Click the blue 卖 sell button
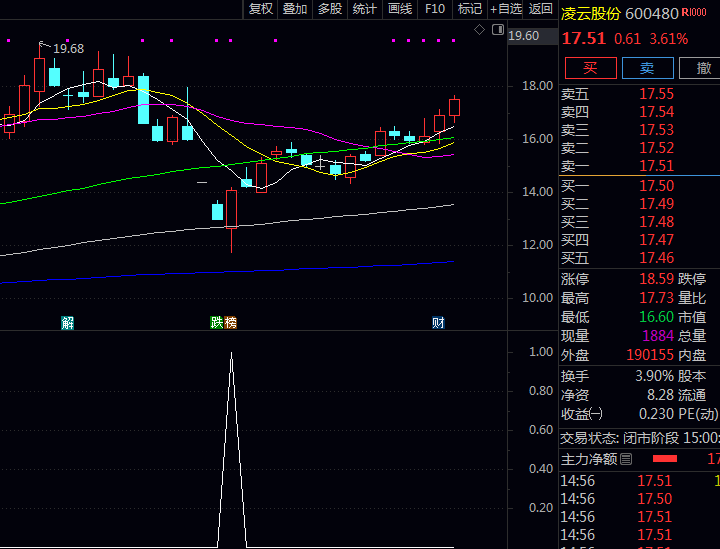Image resolution: width=720 pixels, height=549 pixels. click(x=647, y=68)
